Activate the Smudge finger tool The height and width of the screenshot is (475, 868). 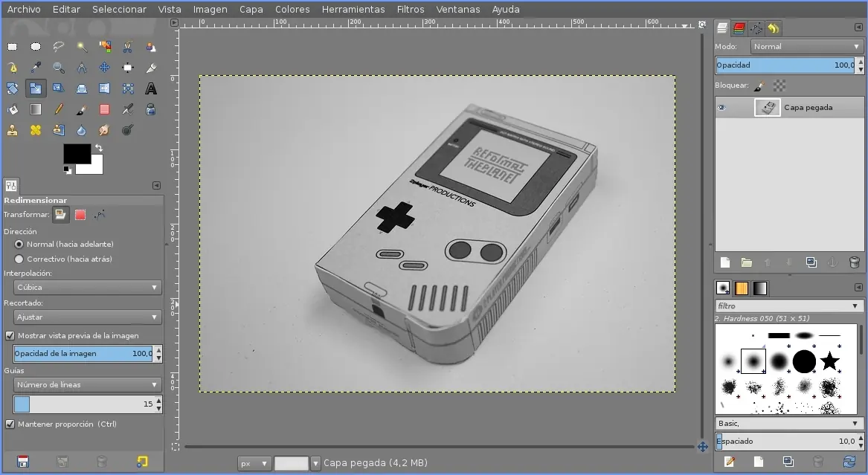point(105,130)
